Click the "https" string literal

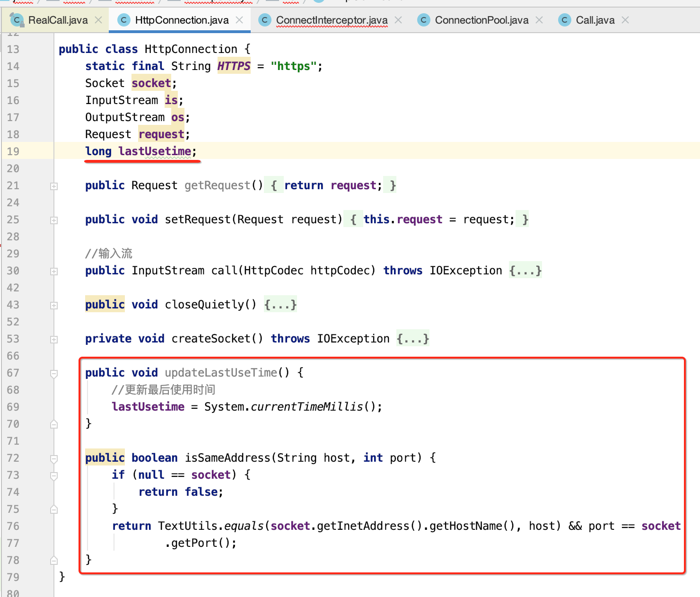coord(294,66)
